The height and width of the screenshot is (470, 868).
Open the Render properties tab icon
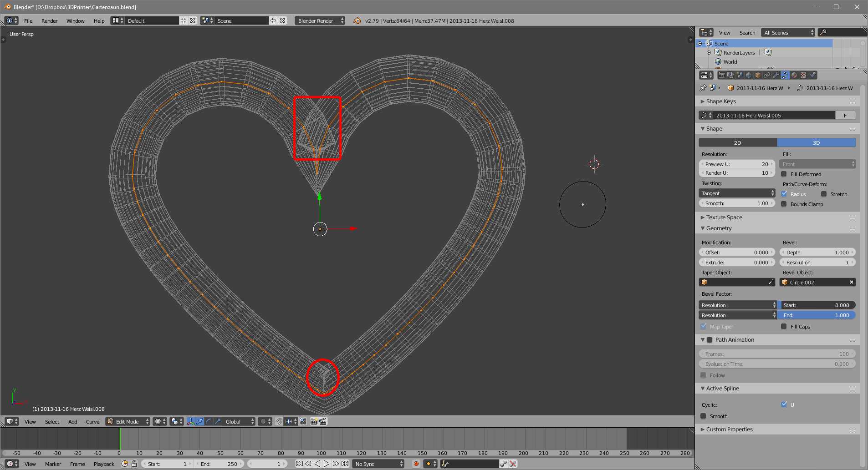pyautogui.click(x=722, y=75)
